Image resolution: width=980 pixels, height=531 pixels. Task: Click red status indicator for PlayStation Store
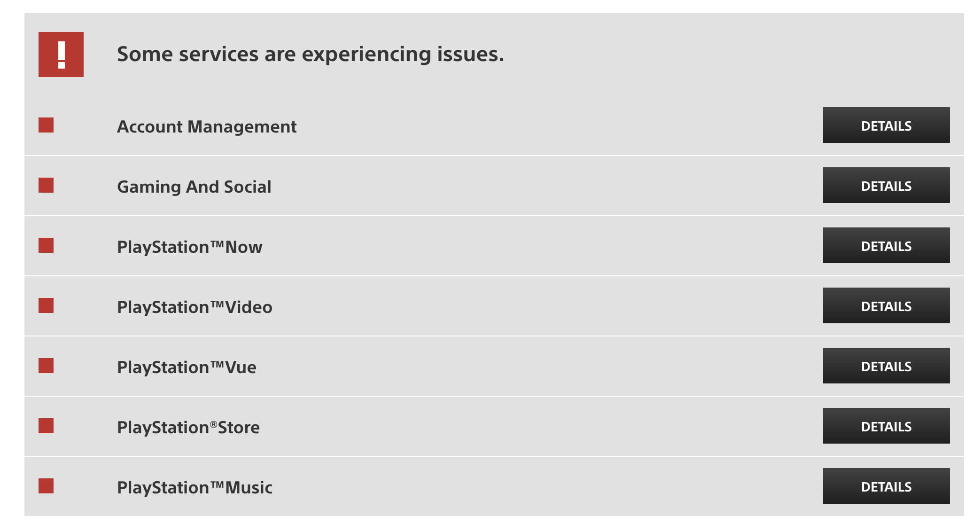[x=46, y=426]
